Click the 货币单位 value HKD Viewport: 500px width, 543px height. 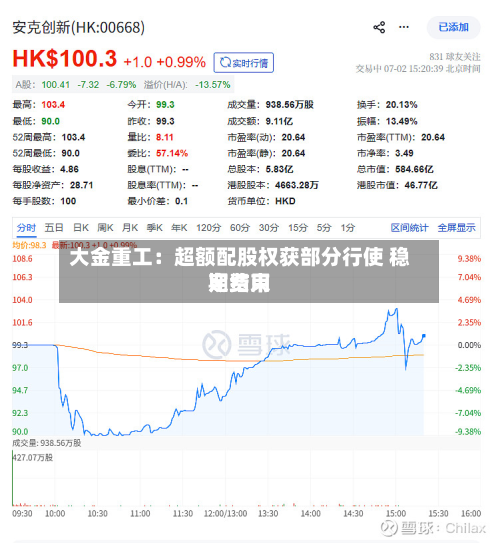285,201
